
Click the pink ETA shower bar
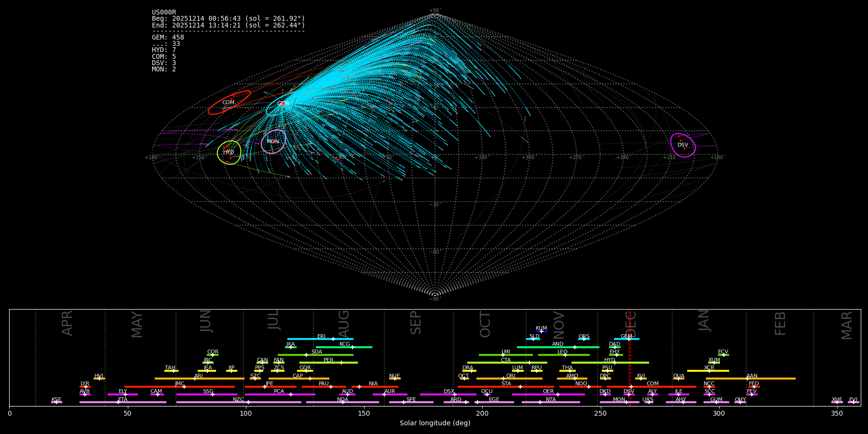[123, 402]
